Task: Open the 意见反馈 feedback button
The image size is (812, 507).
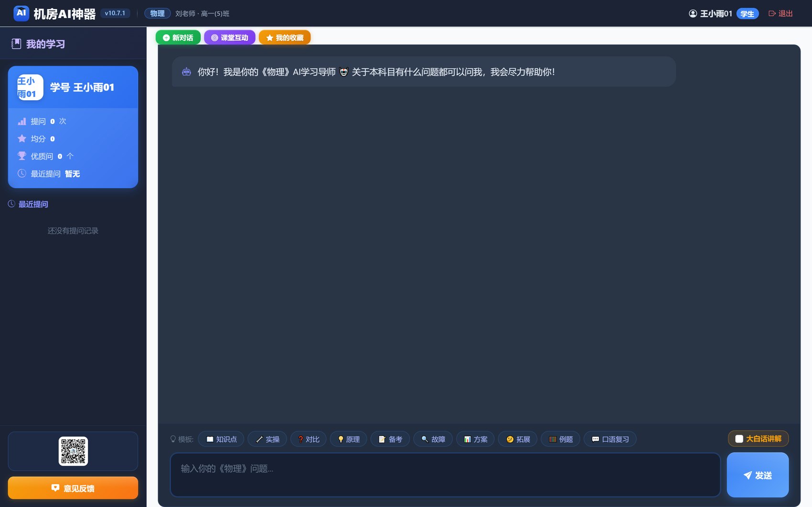Action: pos(73,488)
